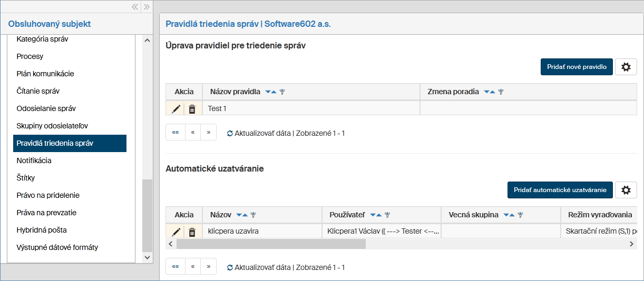Select Hybridná pošta menu item
This screenshot has width=644, height=281.
pos(41,230)
